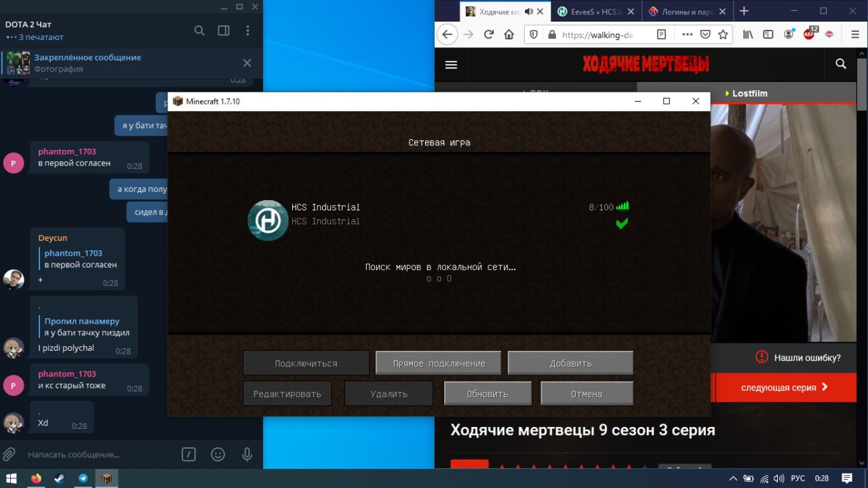Toggle Telegram right side panel icon
This screenshot has height=488, width=868.
click(x=224, y=31)
